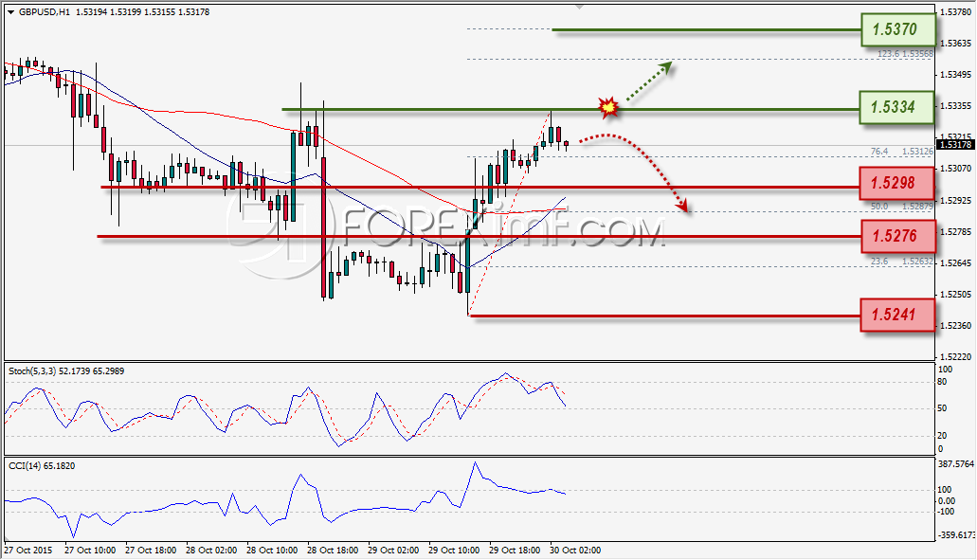
Task: Click the 1.53635 price axis value
Action: pos(955,44)
